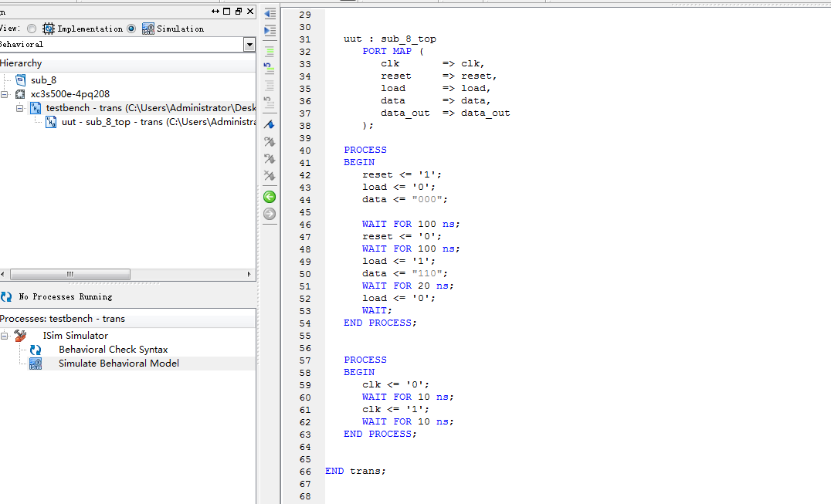This screenshot has width=831, height=504.
Task: Click the Hierarchy panel horizontal scrollbar thumb
Action: [70, 274]
